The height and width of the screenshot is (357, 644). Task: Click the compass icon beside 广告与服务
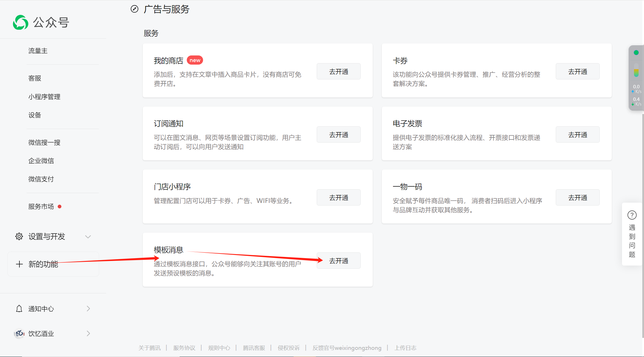click(x=134, y=9)
